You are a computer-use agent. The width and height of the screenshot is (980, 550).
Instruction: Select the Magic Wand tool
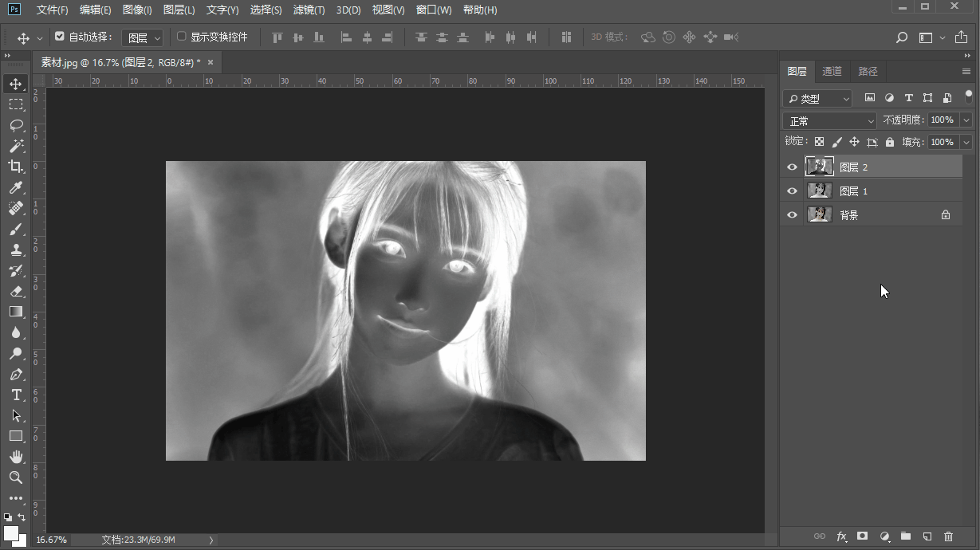click(x=16, y=146)
